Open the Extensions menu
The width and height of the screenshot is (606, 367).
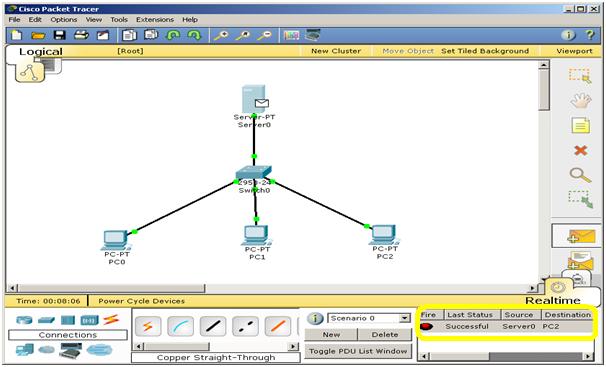tap(155, 19)
